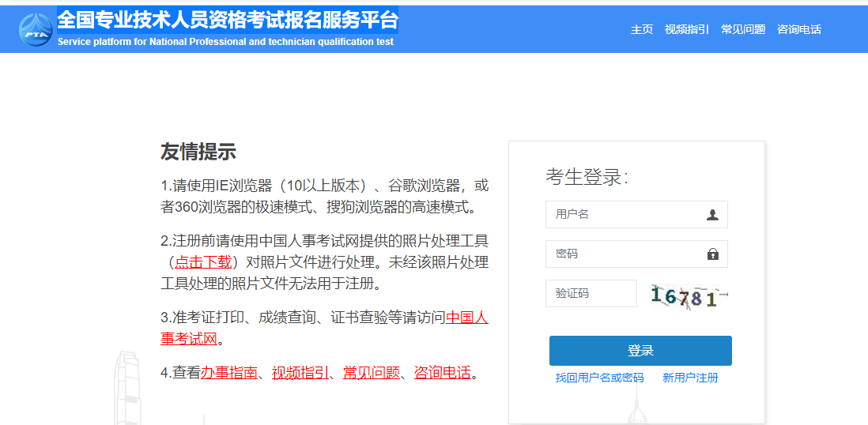Open 常见问题 in the top navigation
Viewport: 868px width, 425px height.
coord(743,30)
